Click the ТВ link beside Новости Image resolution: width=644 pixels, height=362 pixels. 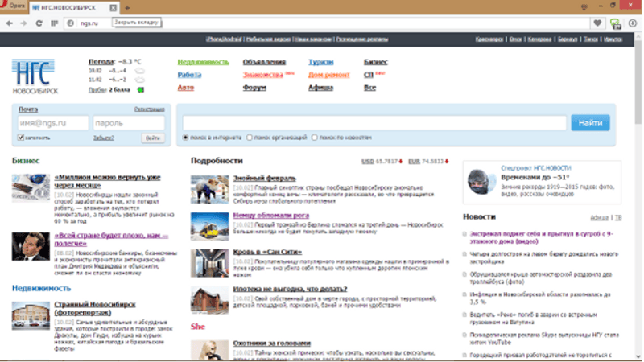(x=618, y=217)
